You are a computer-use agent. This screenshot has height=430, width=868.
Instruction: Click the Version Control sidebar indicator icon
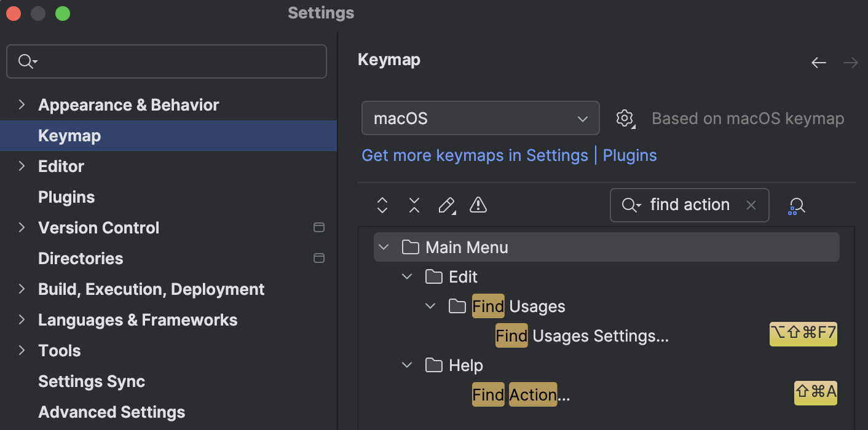[319, 227]
